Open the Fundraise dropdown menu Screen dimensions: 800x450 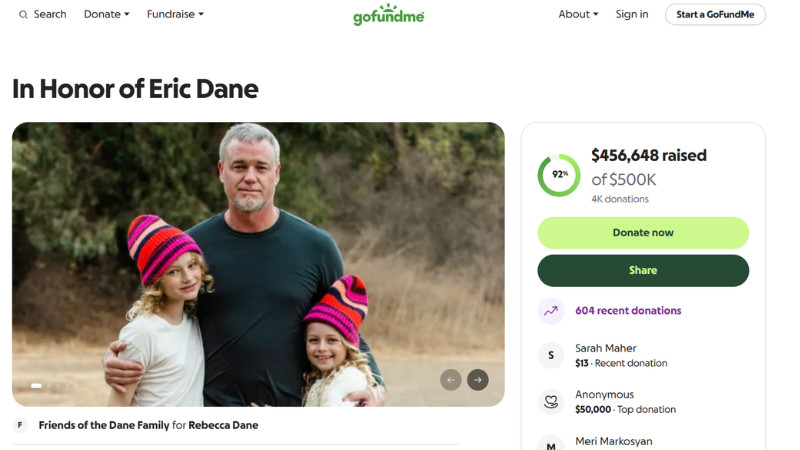[175, 15]
